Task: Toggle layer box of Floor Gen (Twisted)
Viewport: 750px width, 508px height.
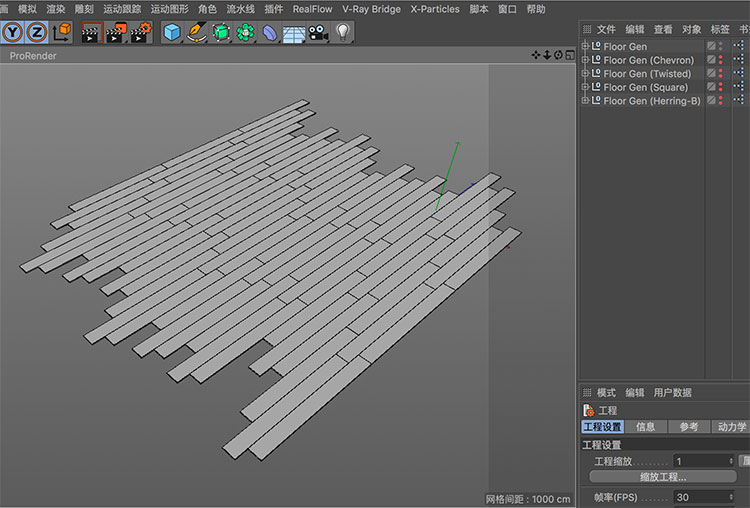Action: pos(711,73)
